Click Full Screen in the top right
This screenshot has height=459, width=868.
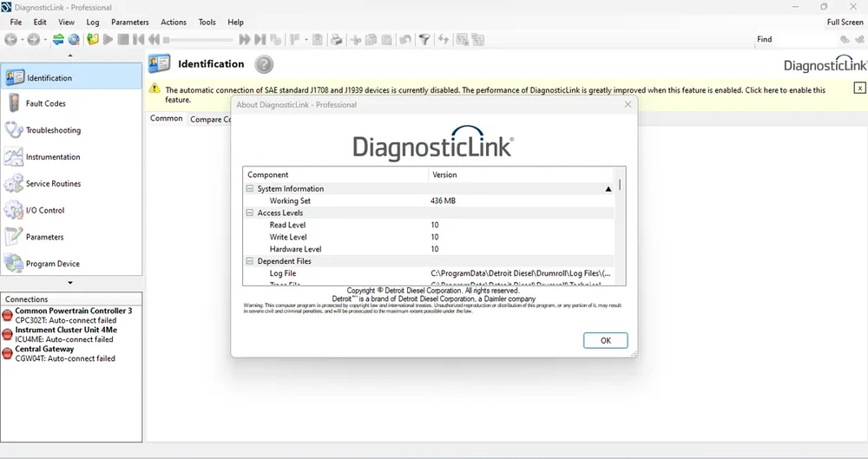click(x=845, y=22)
